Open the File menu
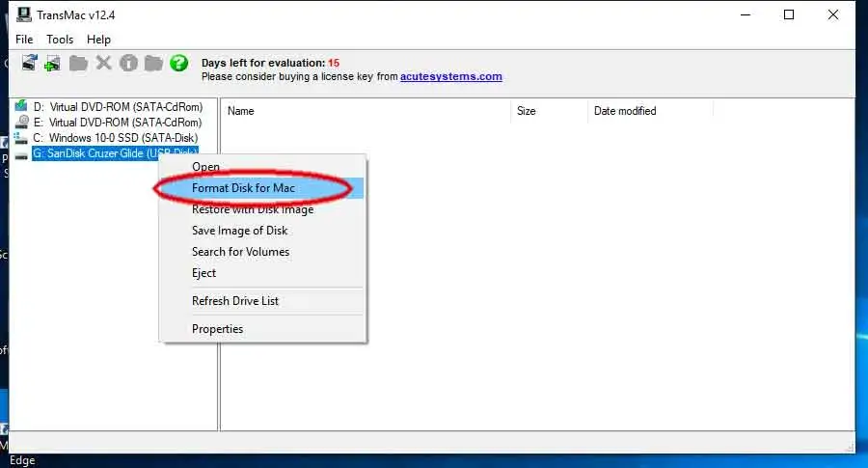This screenshot has width=868, height=468. (x=24, y=40)
